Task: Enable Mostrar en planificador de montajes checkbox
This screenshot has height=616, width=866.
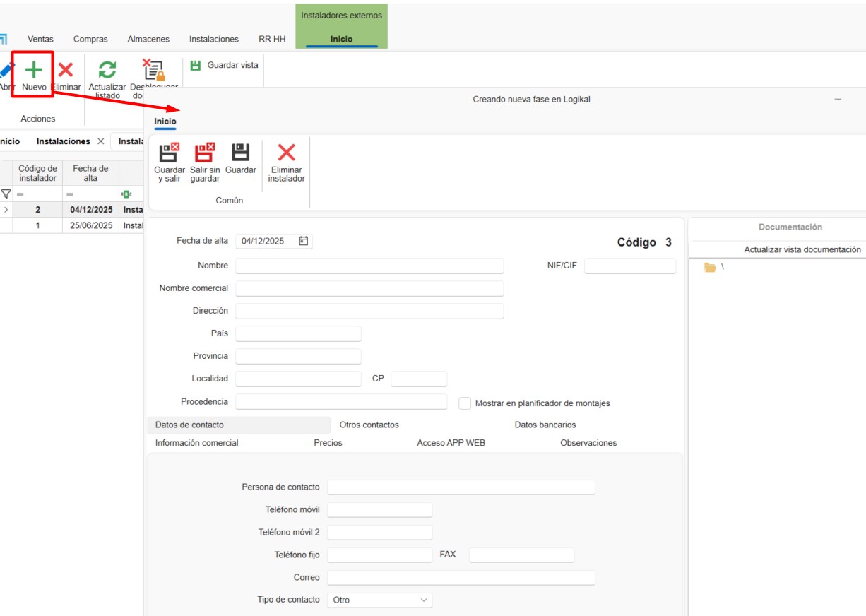Action: [x=465, y=403]
